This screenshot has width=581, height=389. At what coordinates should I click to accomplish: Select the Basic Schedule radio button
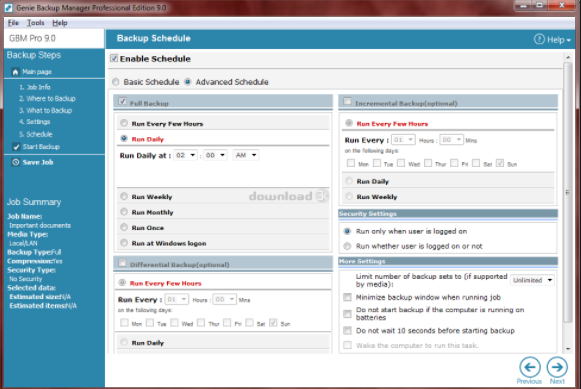pyautogui.click(x=116, y=82)
